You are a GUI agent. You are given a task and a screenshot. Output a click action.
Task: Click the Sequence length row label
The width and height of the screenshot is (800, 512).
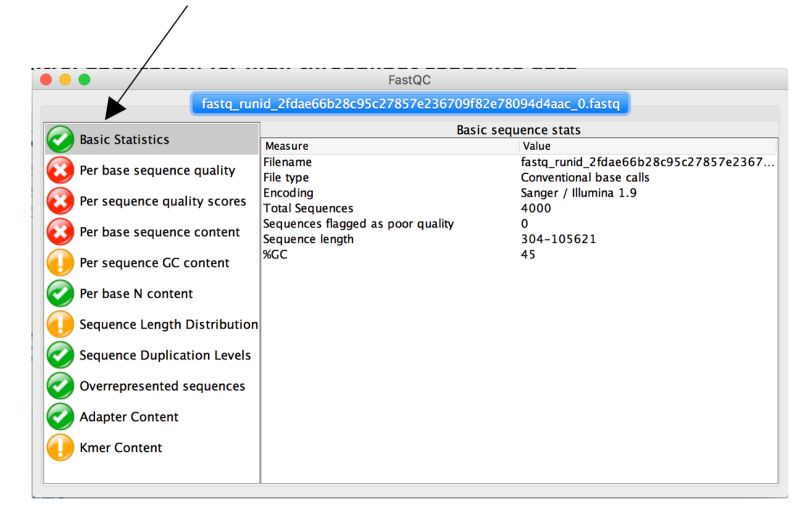coord(308,239)
